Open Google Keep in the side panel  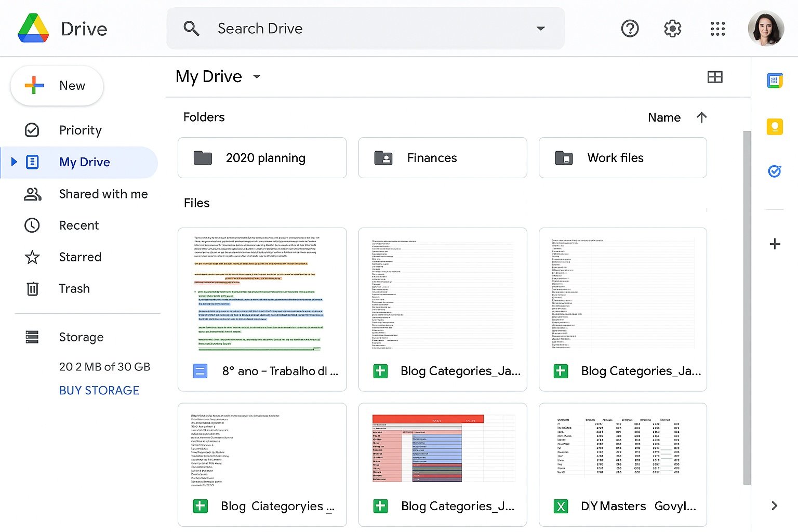[x=775, y=126]
